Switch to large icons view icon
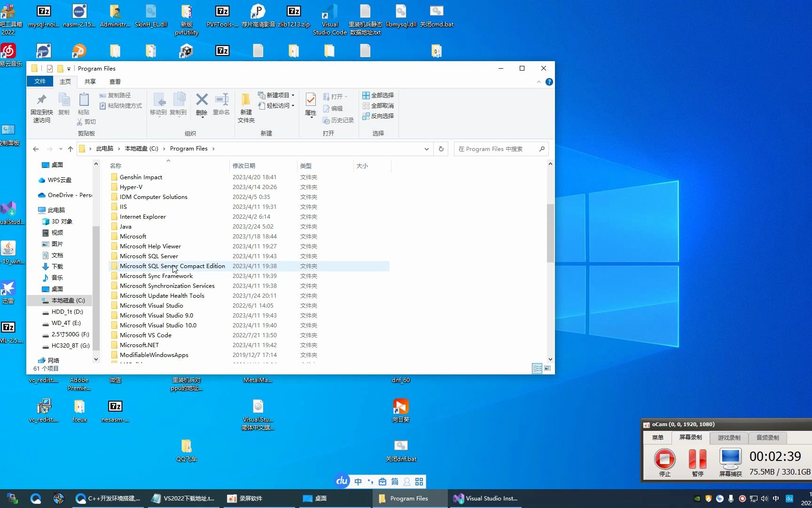 click(547, 368)
